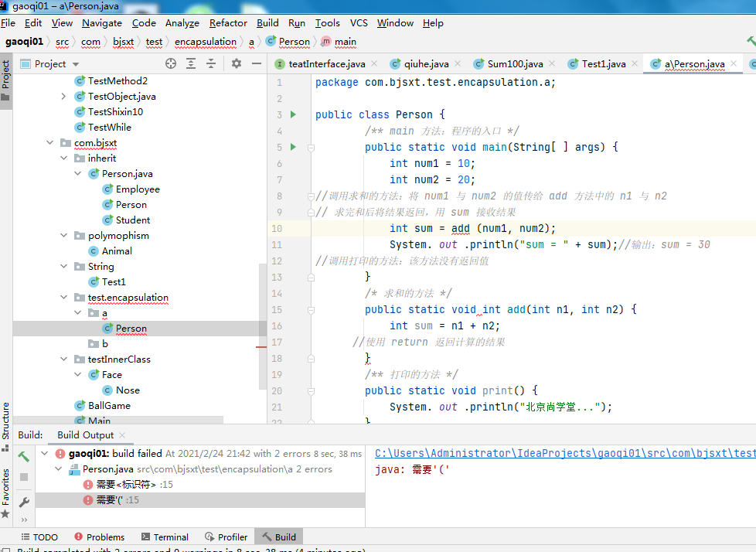Viewport: 756px width, 552px height.
Task: Close the a\Person.java tab
Action: pos(734,63)
